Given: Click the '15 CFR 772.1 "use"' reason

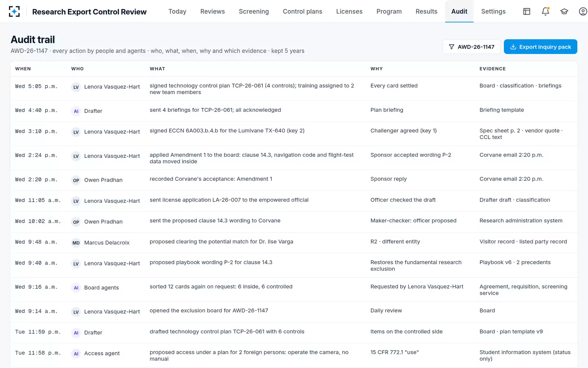Looking at the screenshot, I should tap(394, 352).
